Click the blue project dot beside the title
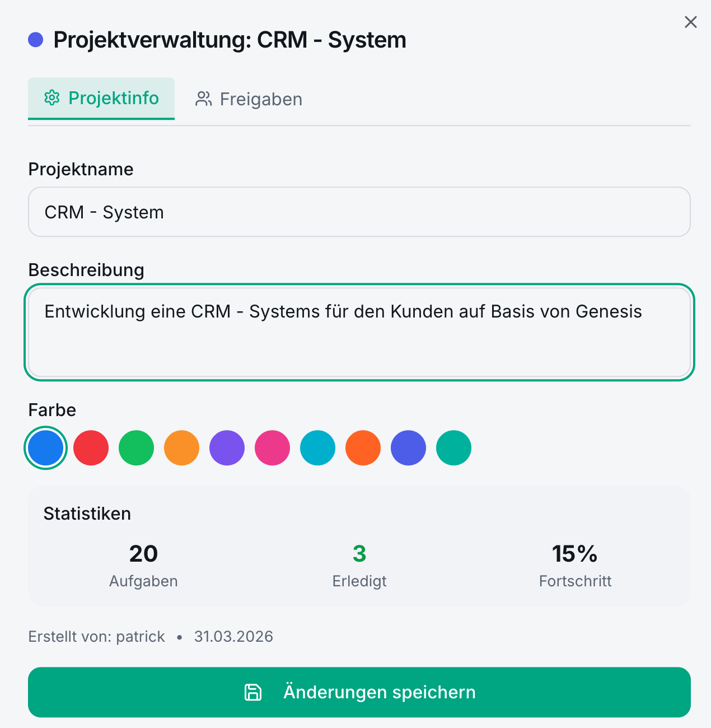This screenshot has width=711, height=728. [36, 39]
